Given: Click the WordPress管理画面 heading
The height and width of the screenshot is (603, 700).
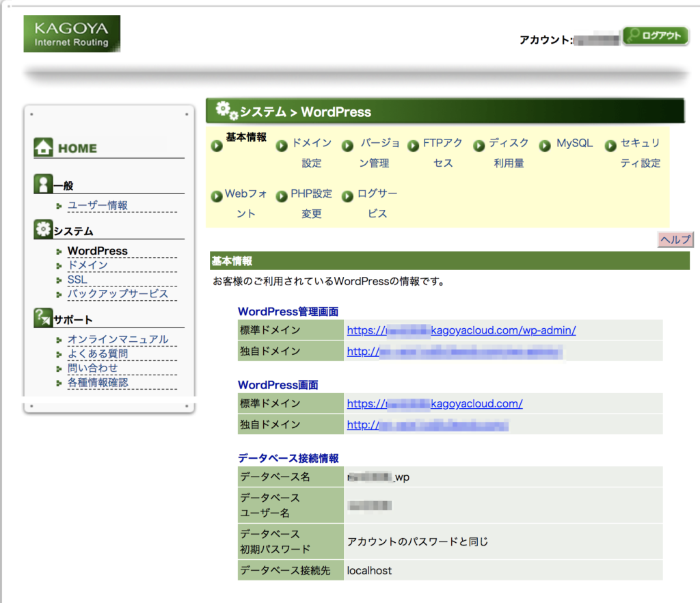Looking at the screenshot, I should (x=288, y=312).
